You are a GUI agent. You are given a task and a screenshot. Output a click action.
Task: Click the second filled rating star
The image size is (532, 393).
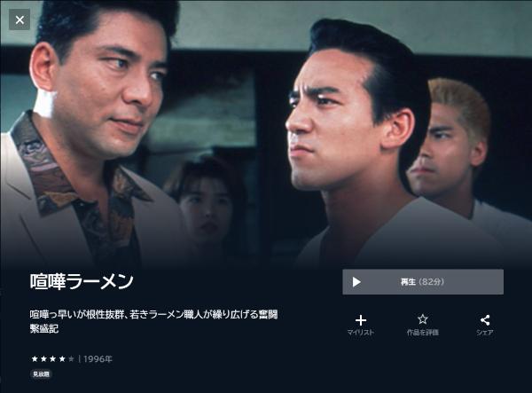coord(43,358)
